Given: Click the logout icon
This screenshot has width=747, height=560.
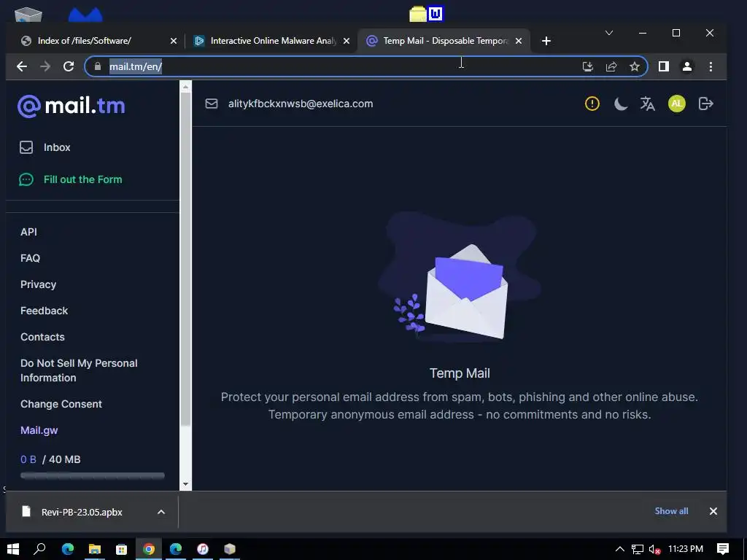Looking at the screenshot, I should 705,104.
